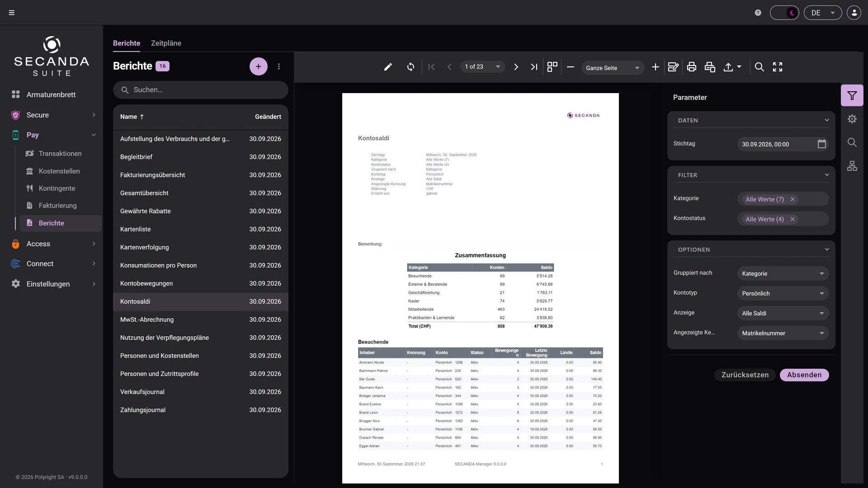Click the Zurücksetzen button

[745, 375]
